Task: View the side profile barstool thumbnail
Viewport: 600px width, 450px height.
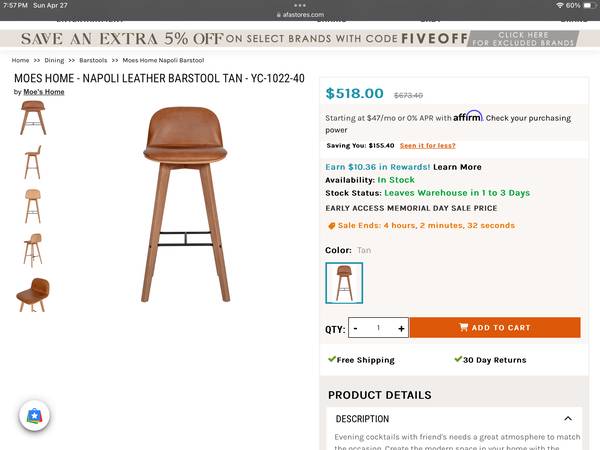Action: pyautogui.click(x=33, y=162)
